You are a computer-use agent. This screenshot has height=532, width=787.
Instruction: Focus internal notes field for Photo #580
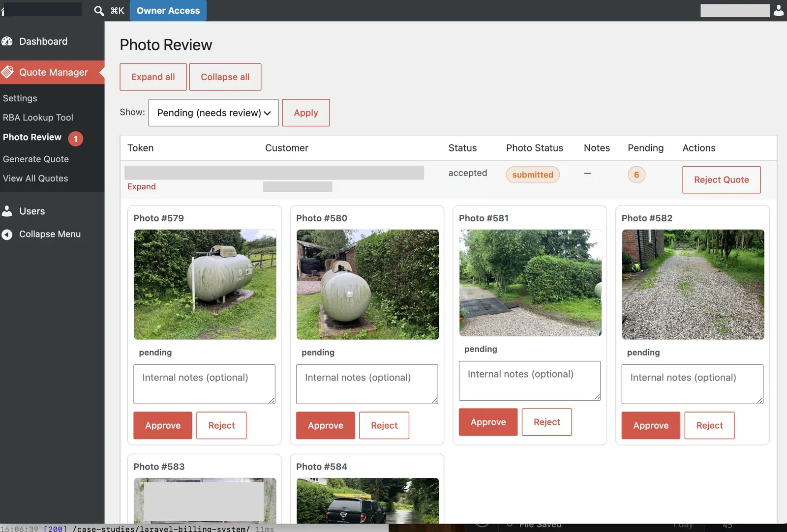[x=367, y=384]
